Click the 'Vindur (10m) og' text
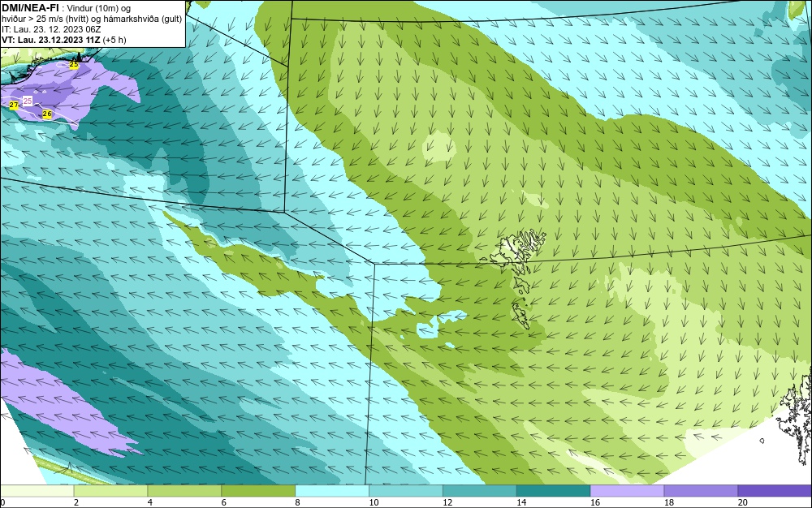The height and width of the screenshot is (508, 812). (99, 8)
